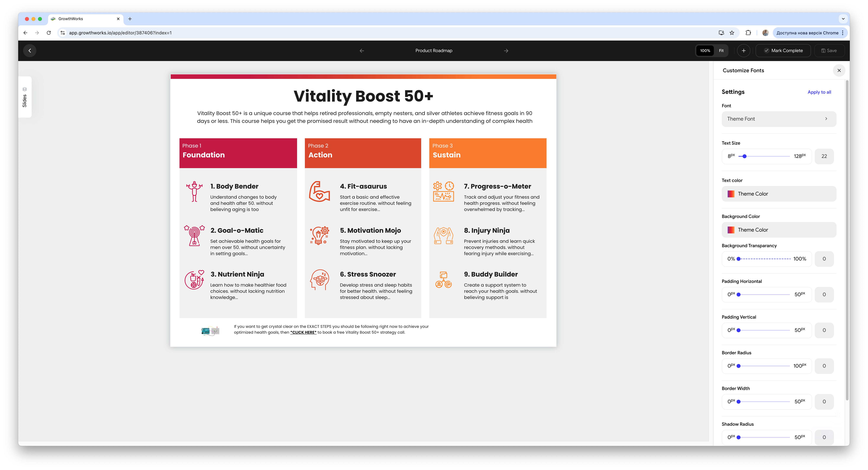Screen dimensions: 868x470
Task: Bookmark page with star icon
Action: [x=732, y=33]
